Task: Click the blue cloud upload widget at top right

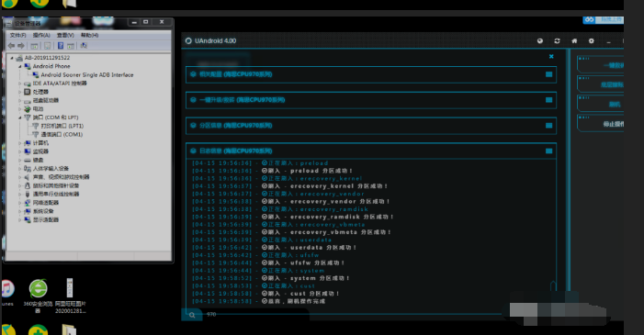Action: click(603, 19)
